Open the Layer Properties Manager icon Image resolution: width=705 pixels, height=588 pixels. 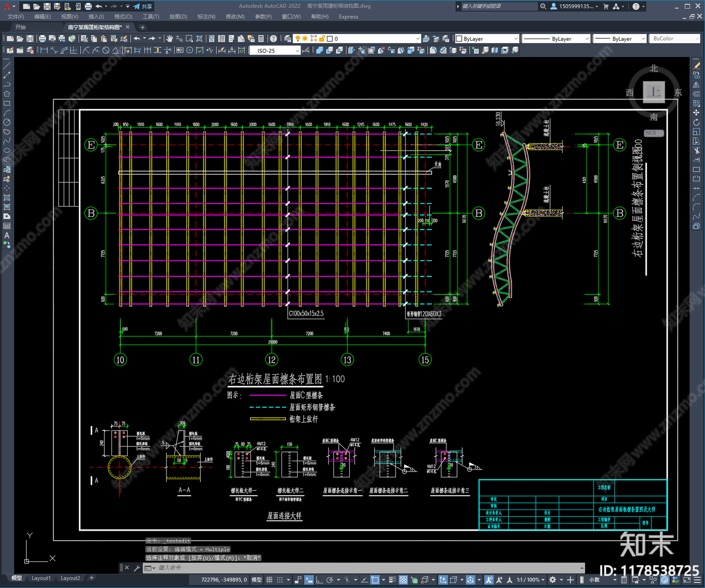point(288,39)
